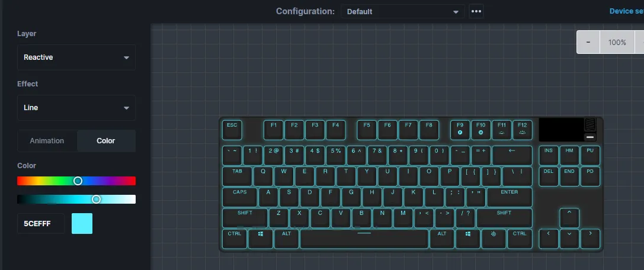Open the Configuration dropdown set to Default
644x270 pixels.
(402, 11)
